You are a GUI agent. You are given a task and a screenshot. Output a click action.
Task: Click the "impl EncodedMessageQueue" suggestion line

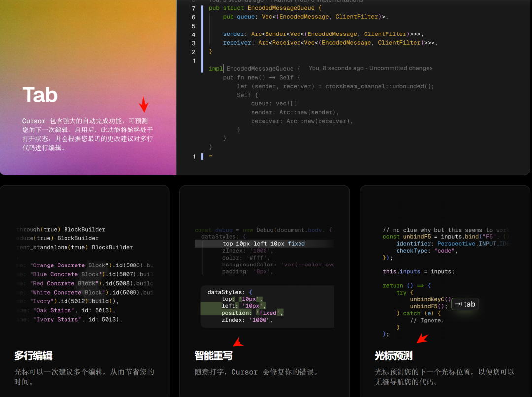255,69
